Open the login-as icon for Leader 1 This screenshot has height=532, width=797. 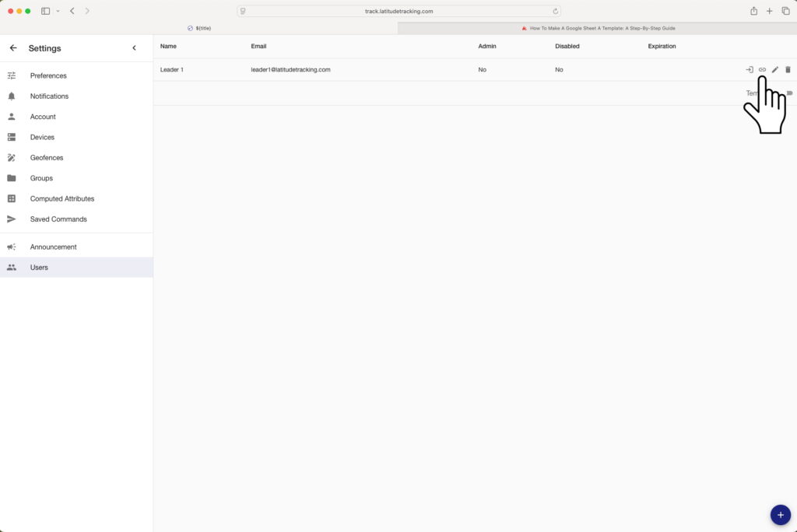pyautogui.click(x=750, y=69)
